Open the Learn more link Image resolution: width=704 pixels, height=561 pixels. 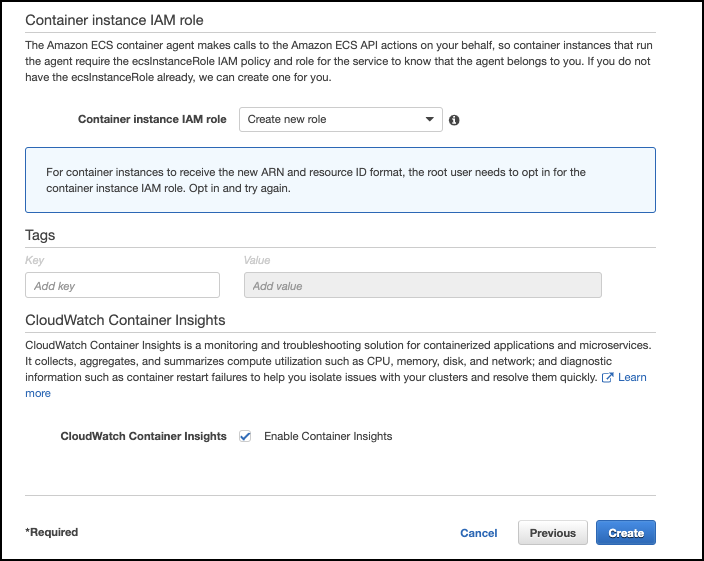pos(632,377)
